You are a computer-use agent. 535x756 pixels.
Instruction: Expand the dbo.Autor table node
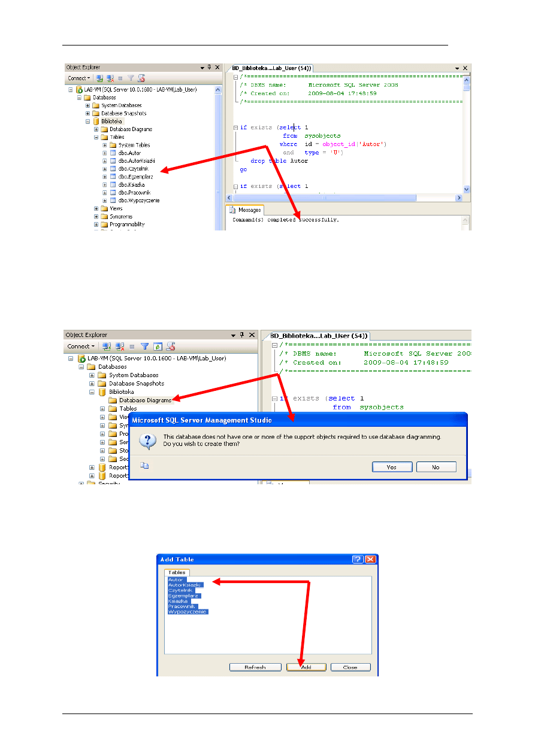point(105,153)
